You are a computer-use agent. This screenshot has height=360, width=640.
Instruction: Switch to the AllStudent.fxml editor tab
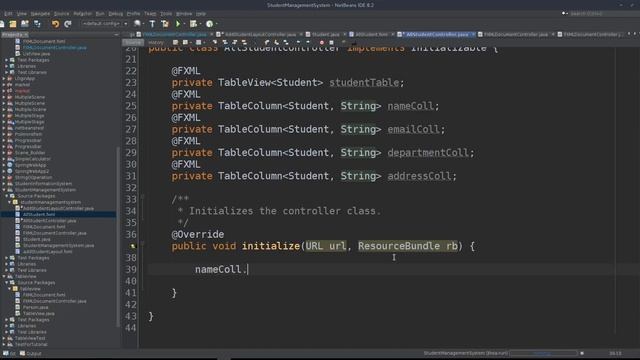pyautogui.click(x=371, y=35)
